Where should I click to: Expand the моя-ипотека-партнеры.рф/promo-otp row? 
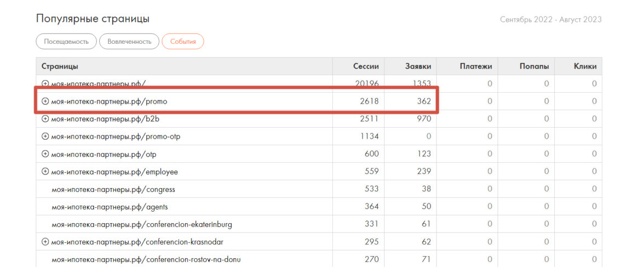click(x=45, y=137)
